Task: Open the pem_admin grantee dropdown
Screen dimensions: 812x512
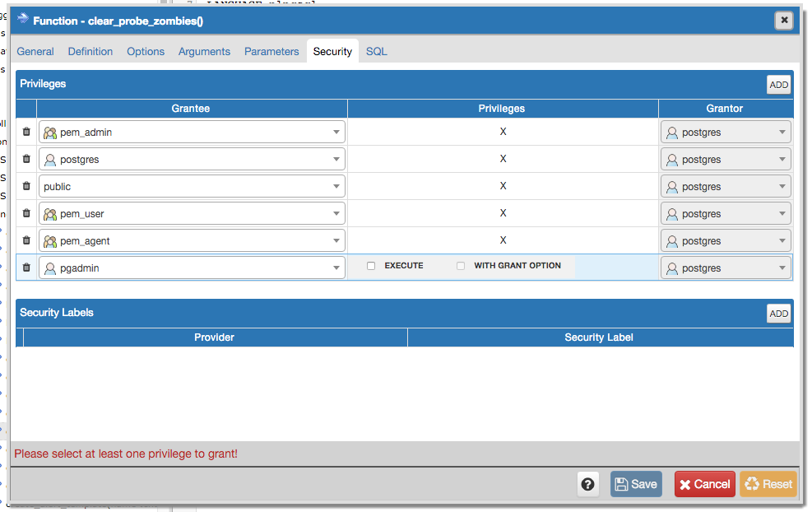Action: click(x=336, y=131)
